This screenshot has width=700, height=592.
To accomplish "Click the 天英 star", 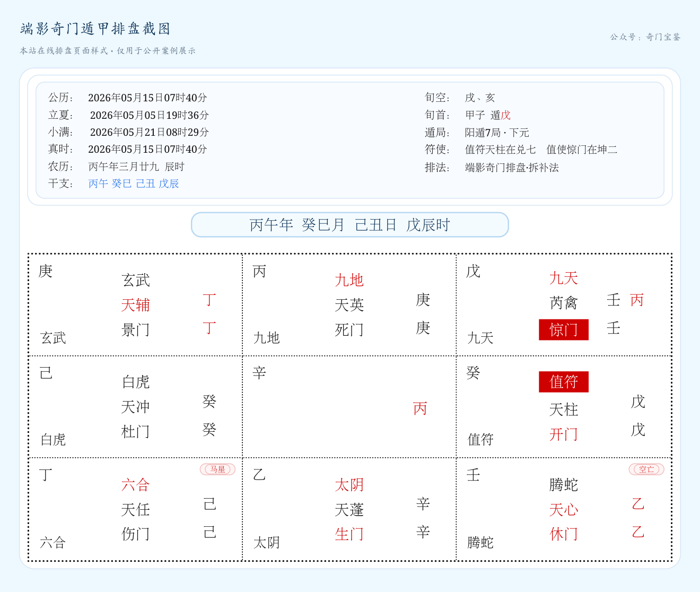I will point(349,305).
